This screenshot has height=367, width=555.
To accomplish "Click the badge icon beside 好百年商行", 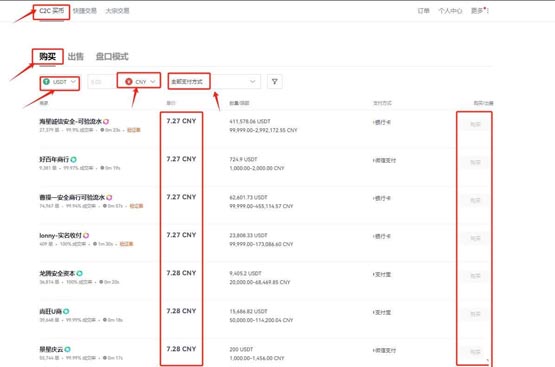I will [74, 160].
